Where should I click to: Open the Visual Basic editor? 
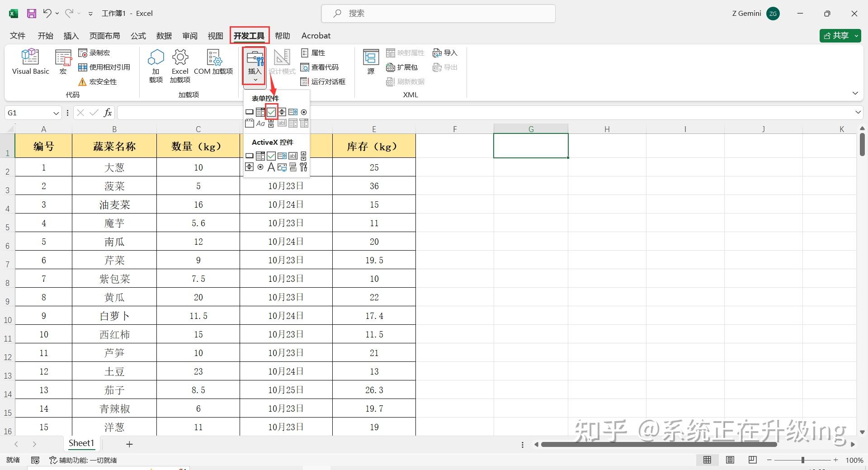tap(30, 62)
